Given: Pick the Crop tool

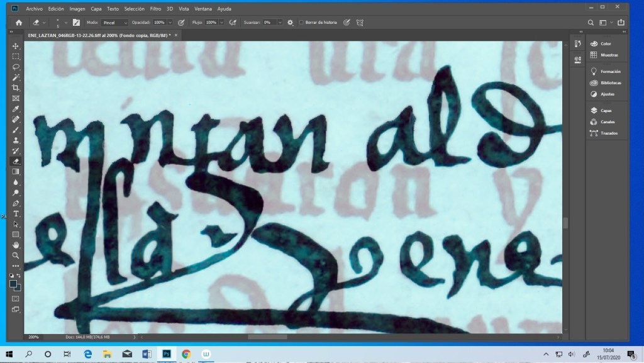Looking at the screenshot, I should [16, 87].
